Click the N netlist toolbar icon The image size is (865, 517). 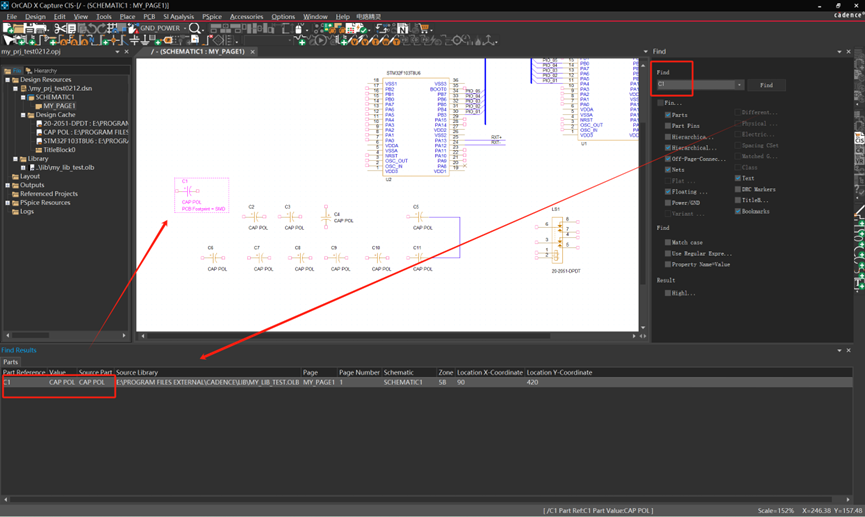coord(403,28)
